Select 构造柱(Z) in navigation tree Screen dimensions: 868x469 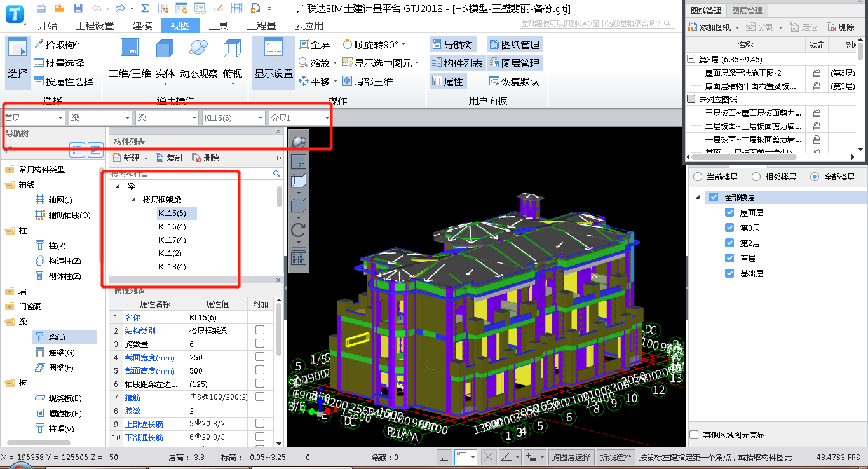point(58,261)
